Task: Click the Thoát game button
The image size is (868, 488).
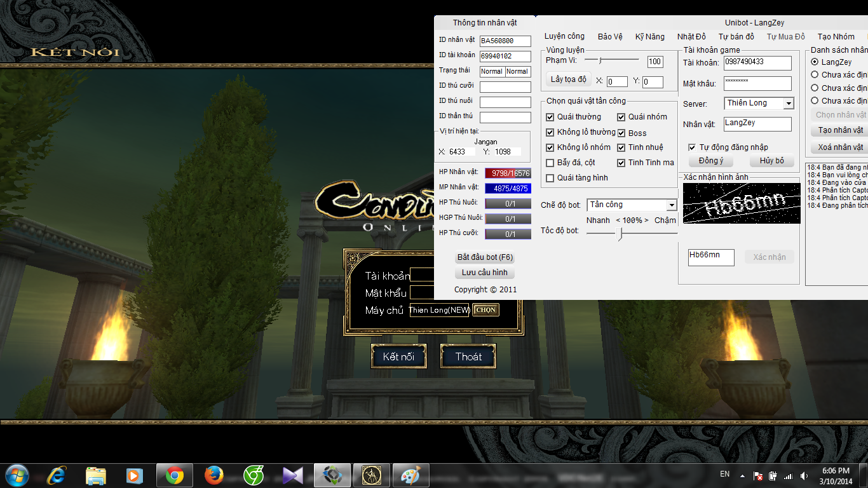Action: tap(468, 356)
